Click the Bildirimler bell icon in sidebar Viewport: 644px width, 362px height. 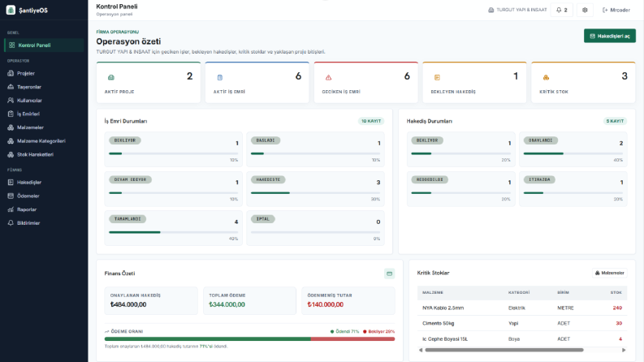[11, 223]
